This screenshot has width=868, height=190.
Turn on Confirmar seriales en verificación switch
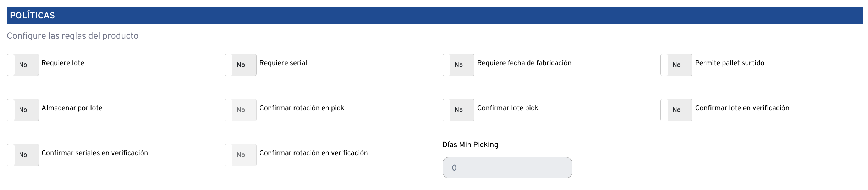click(x=23, y=155)
